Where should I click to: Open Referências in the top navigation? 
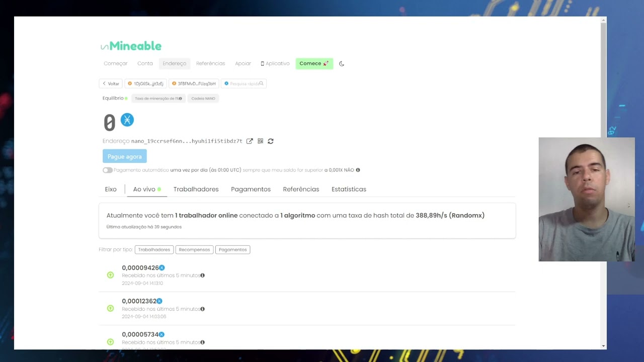coord(210,63)
